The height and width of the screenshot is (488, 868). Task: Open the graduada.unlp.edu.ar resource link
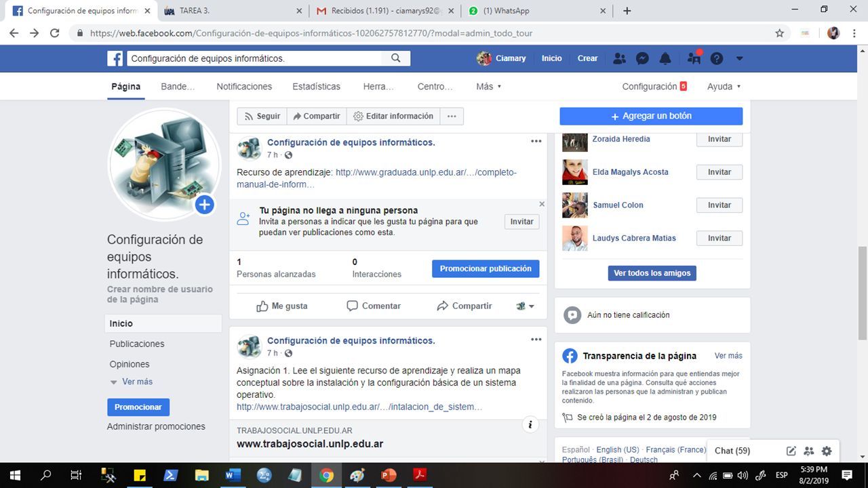pyautogui.click(x=376, y=178)
